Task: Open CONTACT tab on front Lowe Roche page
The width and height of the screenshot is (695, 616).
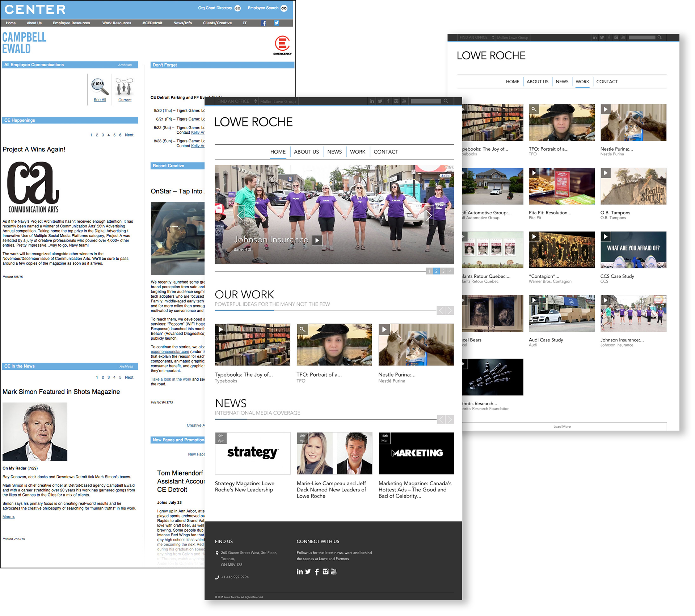Action: 386,152
